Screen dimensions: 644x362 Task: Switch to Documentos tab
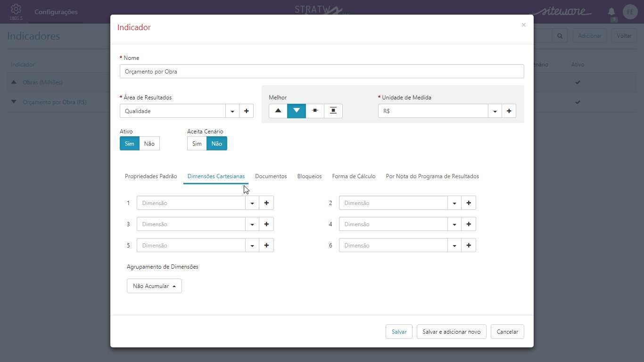click(271, 176)
